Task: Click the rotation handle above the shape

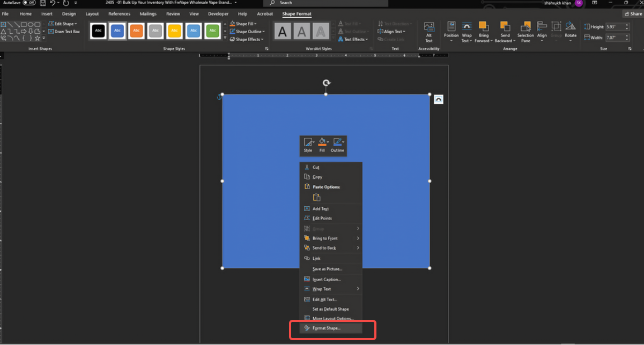Action: (x=326, y=83)
